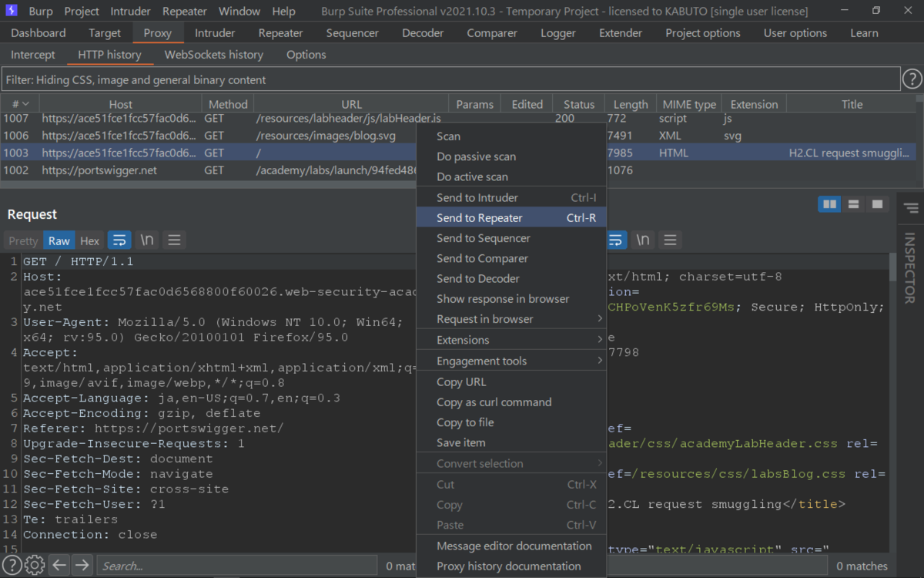Expand the Extensions submenu
Screen dimensions: 924x578
click(511, 340)
